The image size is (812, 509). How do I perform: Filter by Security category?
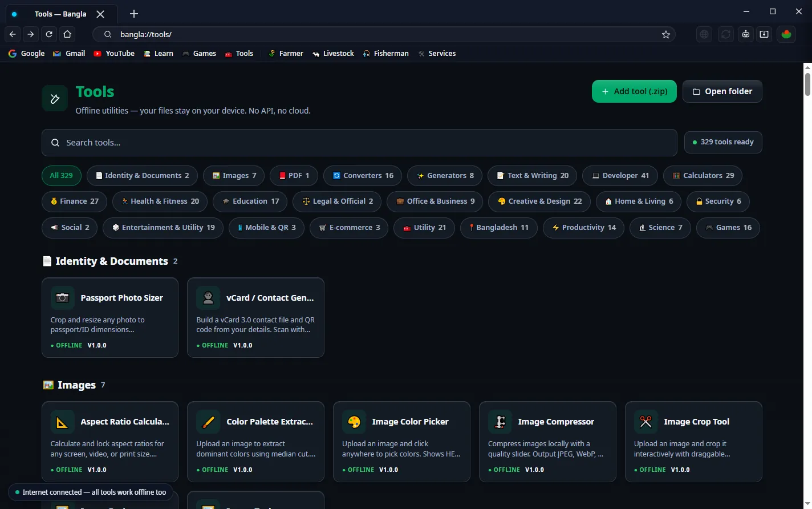pos(718,201)
